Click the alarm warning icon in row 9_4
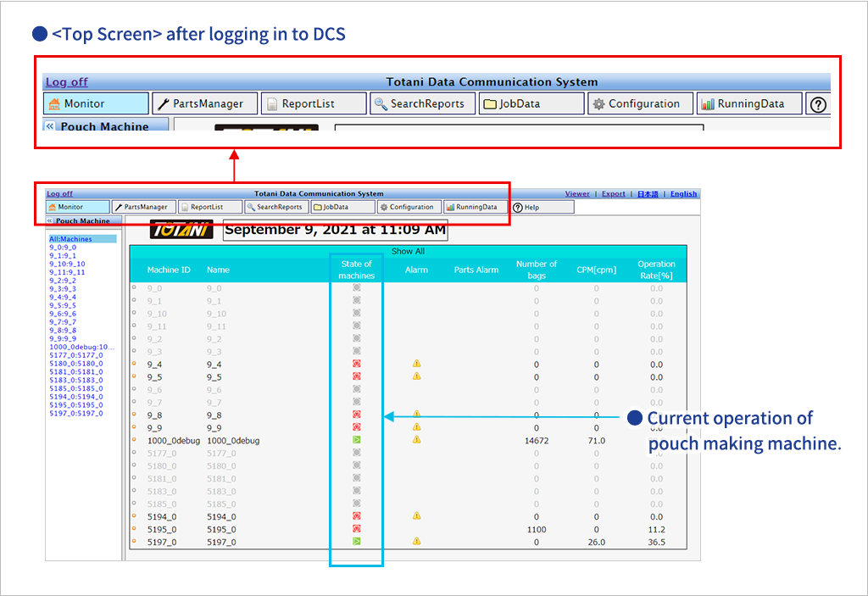 point(416,364)
